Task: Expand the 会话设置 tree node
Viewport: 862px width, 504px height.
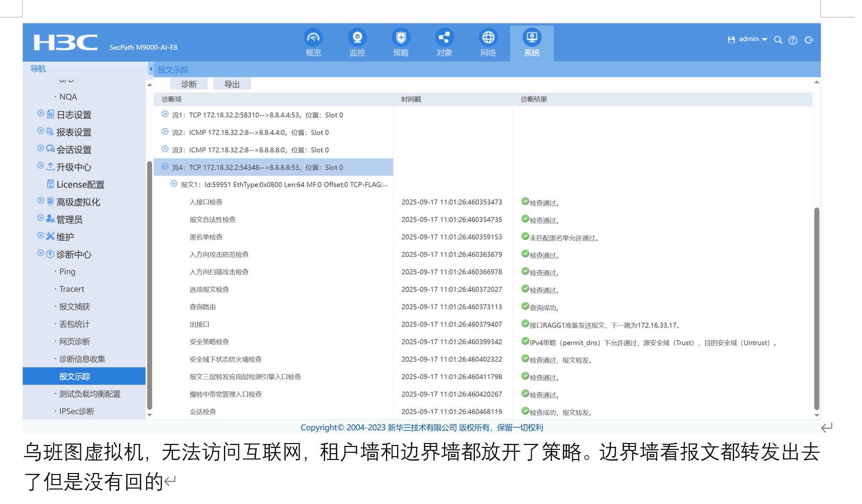Action: [x=41, y=148]
